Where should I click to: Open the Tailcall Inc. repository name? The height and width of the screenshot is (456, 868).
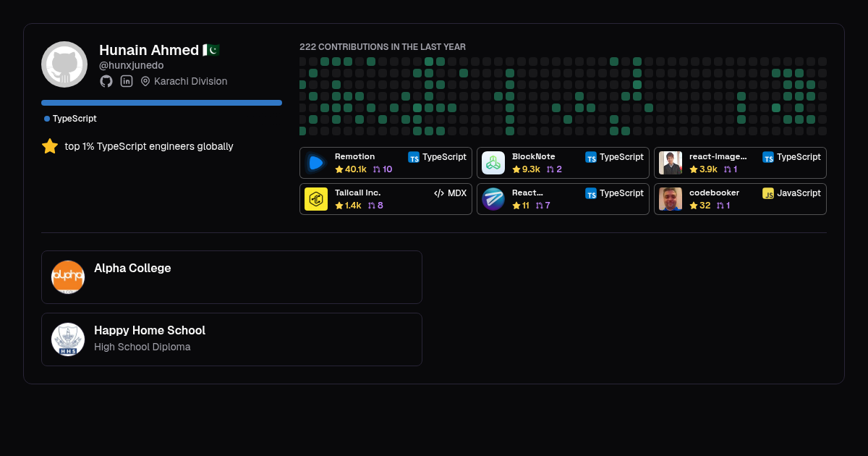[358, 193]
